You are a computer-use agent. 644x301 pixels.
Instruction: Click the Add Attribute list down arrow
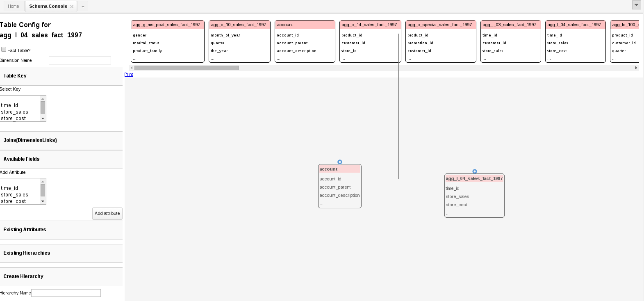coord(43,201)
